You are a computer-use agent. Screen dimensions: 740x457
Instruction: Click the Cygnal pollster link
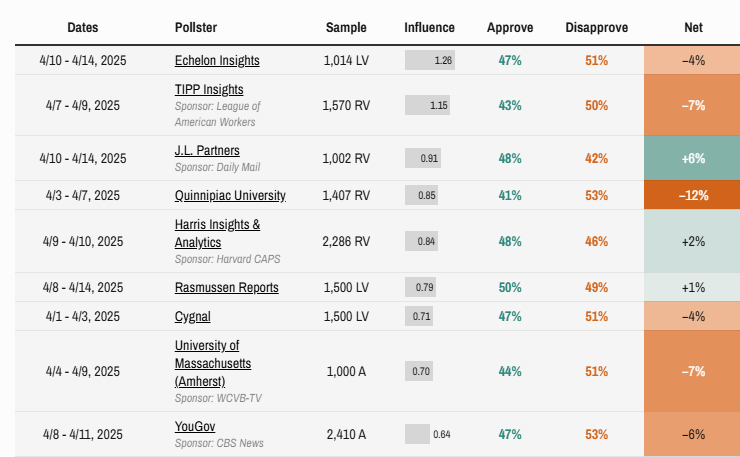coord(192,316)
